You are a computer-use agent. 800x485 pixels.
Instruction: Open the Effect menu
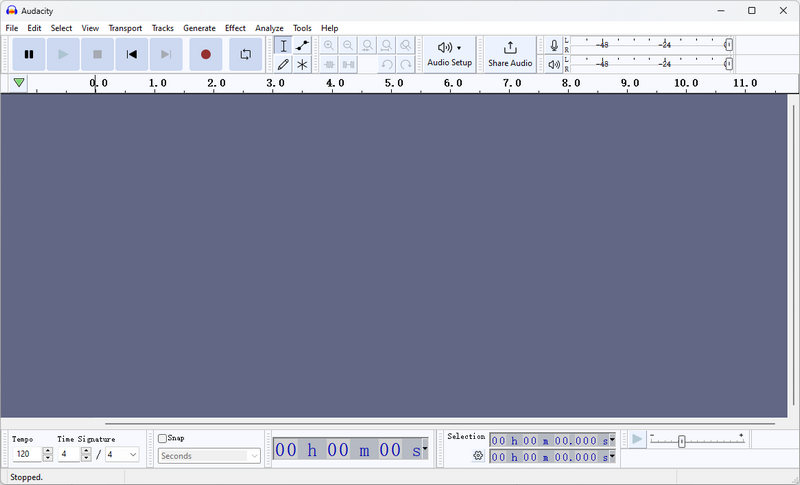tap(235, 28)
